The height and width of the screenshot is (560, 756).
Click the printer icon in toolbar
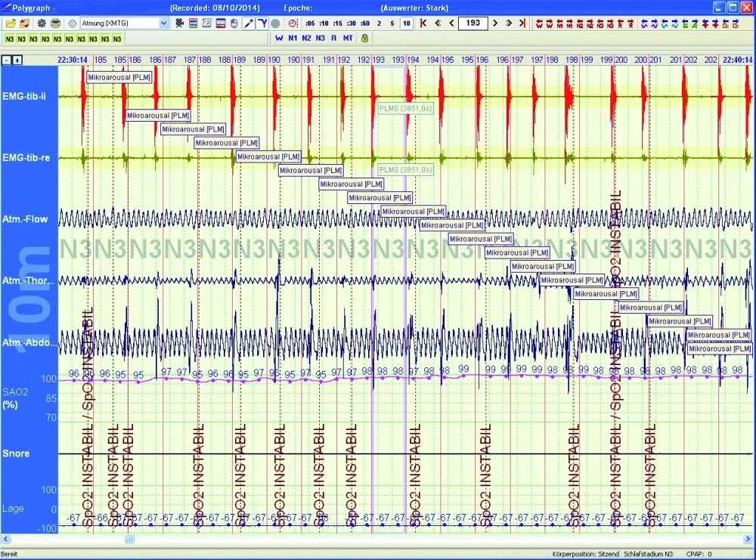(x=55, y=23)
